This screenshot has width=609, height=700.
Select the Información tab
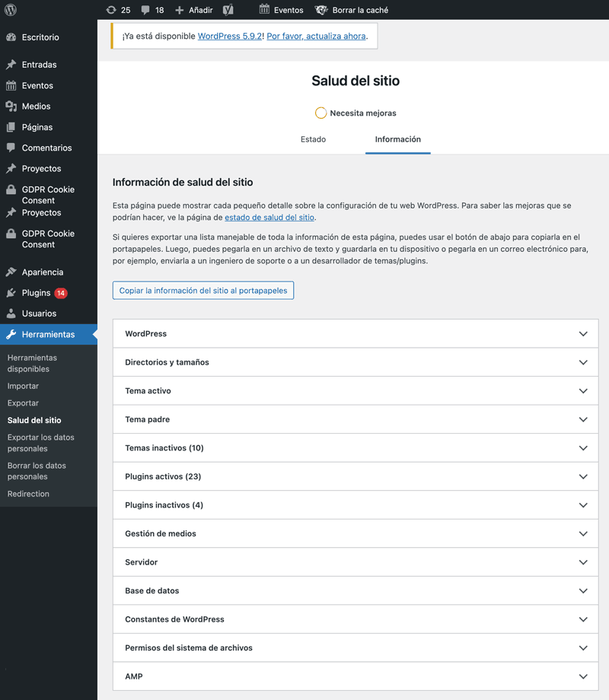click(397, 139)
